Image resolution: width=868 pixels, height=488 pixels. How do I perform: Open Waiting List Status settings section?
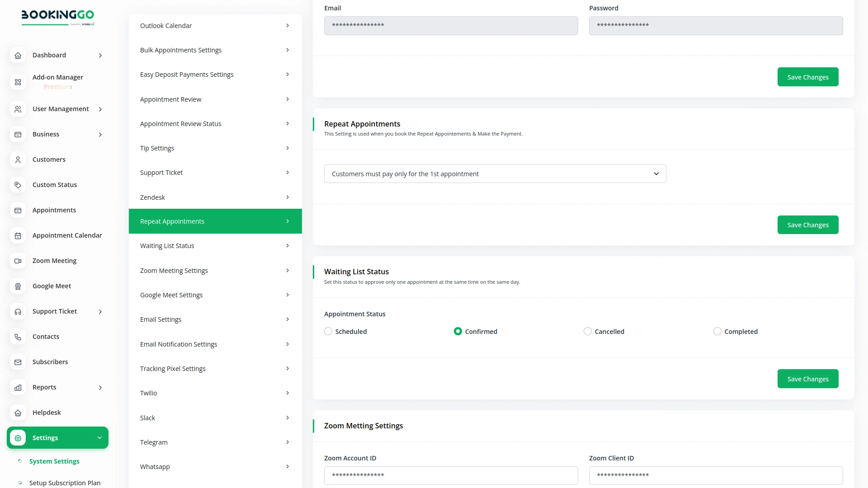tap(215, 246)
